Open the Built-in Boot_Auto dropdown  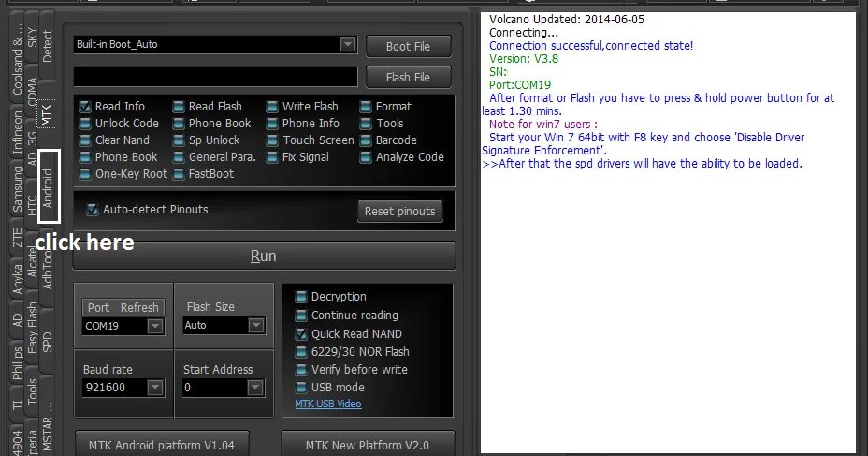coord(348,44)
